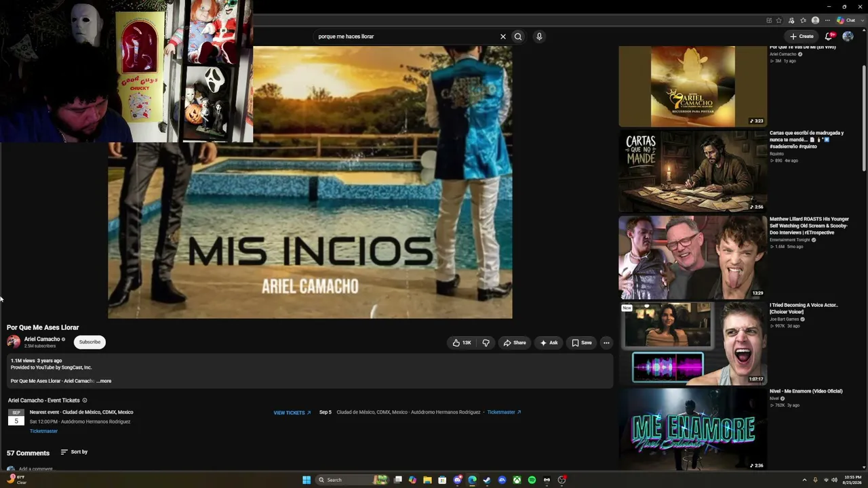Click the Entertainment Tonight channel name
The image size is (868, 488).
[x=791, y=240]
